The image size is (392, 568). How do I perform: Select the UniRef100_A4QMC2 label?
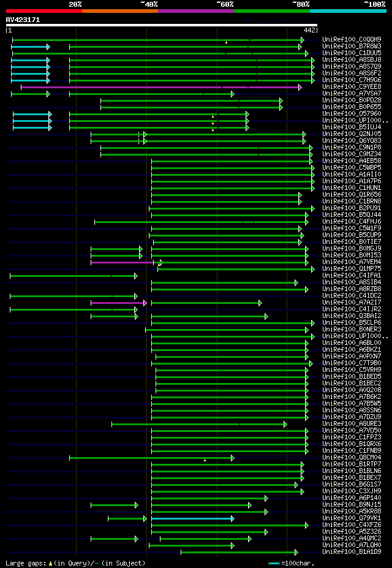click(352, 540)
